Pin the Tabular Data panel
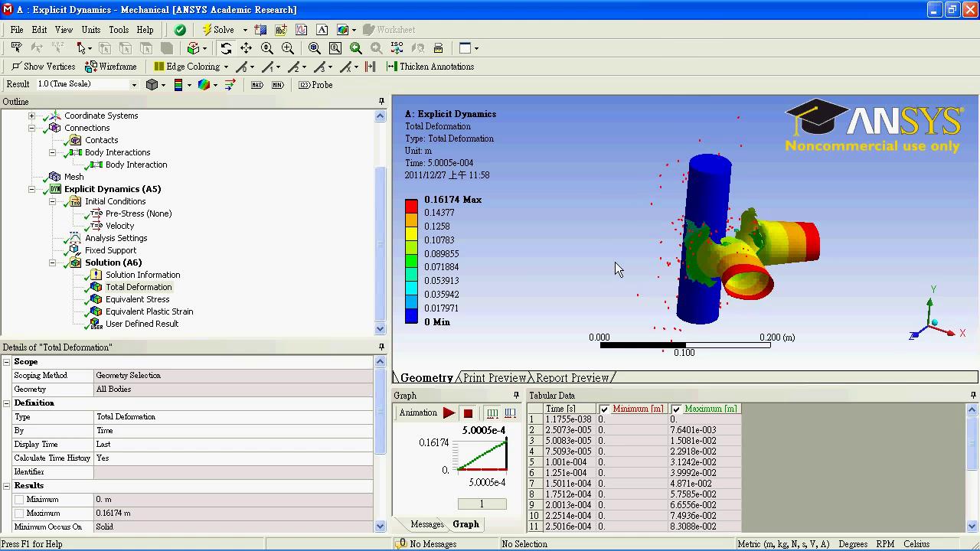This screenshot has width=980, height=551. [973, 396]
